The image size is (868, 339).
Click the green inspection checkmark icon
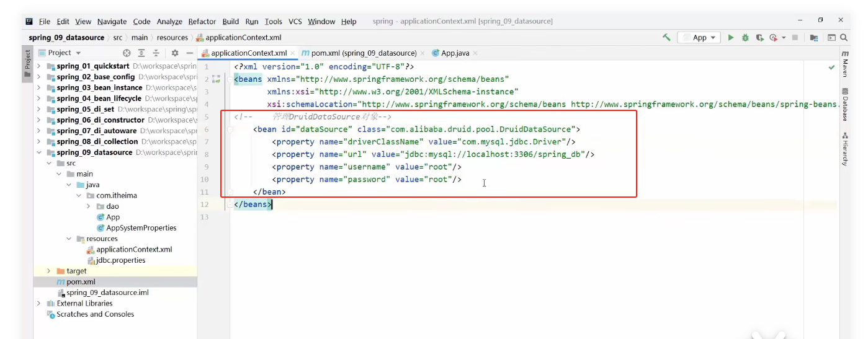pos(831,66)
